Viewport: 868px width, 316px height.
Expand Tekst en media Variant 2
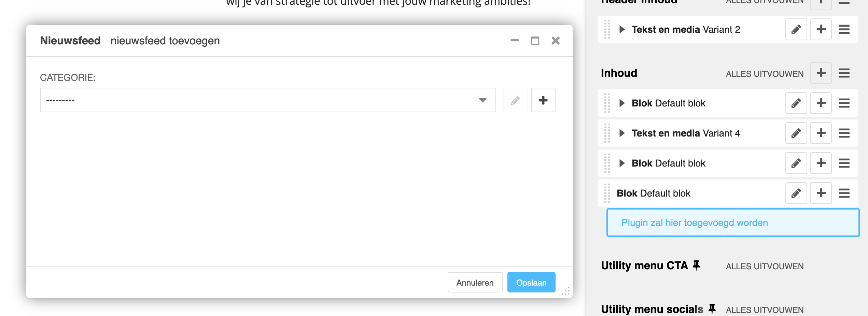(x=622, y=30)
